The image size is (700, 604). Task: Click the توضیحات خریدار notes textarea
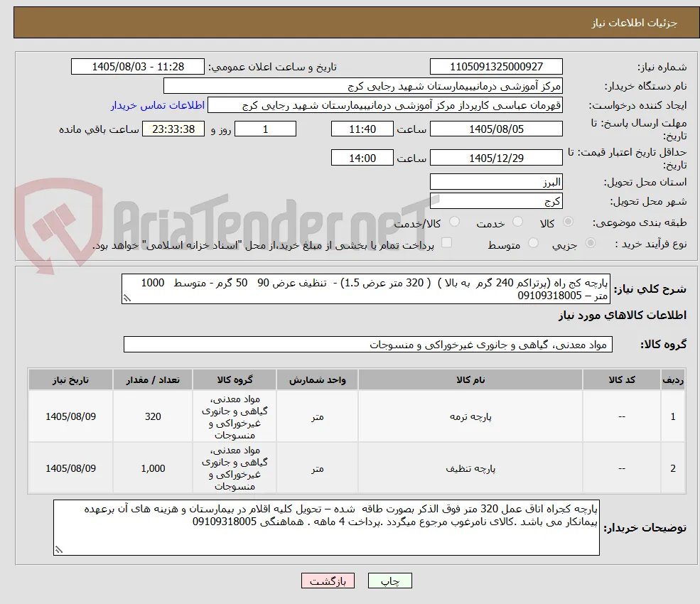click(326, 528)
